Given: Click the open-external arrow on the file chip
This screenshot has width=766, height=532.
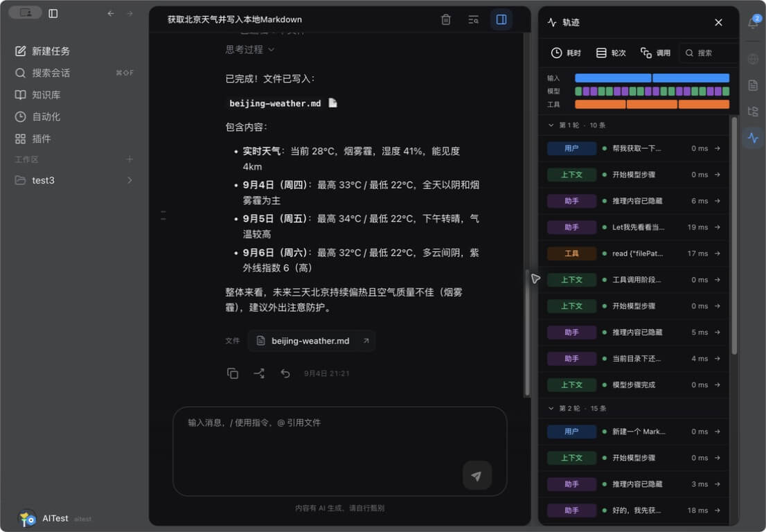Looking at the screenshot, I should (x=366, y=341).
